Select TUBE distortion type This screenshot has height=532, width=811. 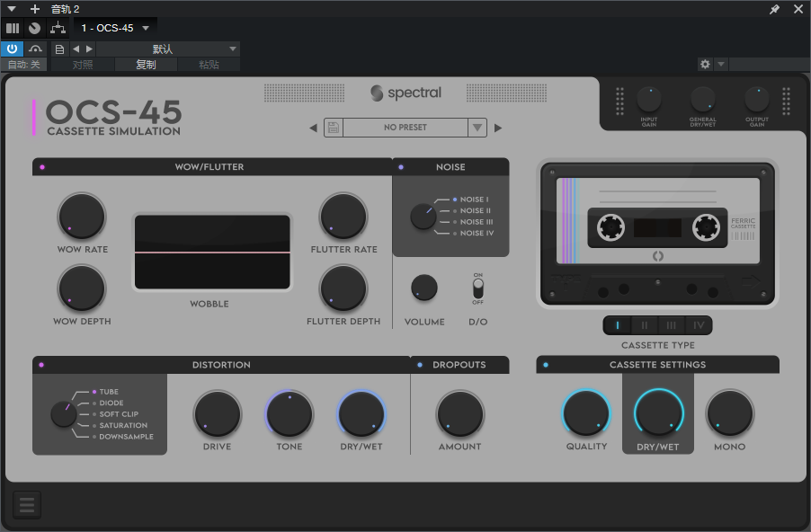click(x=105, y=392)
